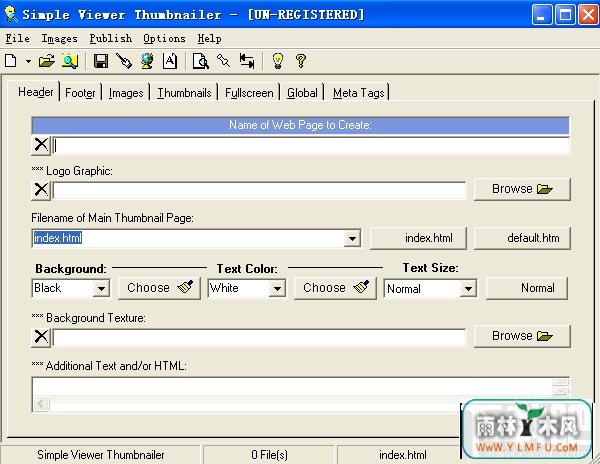Open the Images menu
Viewport: 600px width, 464px height.
tap(59, 38)
